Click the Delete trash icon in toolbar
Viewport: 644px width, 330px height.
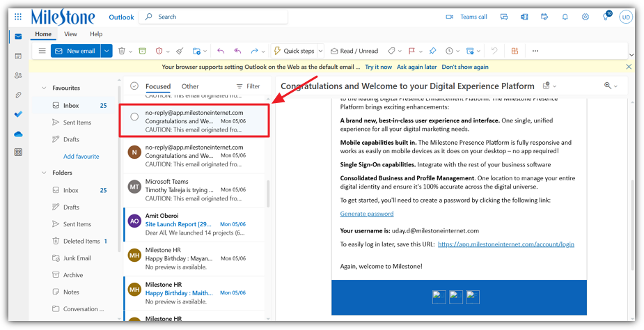pyautogui.click(x=122, y=51)
